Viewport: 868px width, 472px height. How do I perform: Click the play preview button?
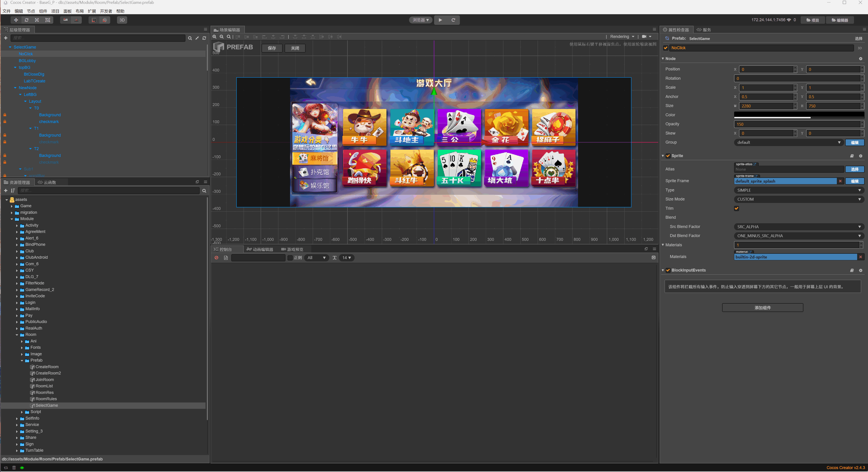(440, 20)
